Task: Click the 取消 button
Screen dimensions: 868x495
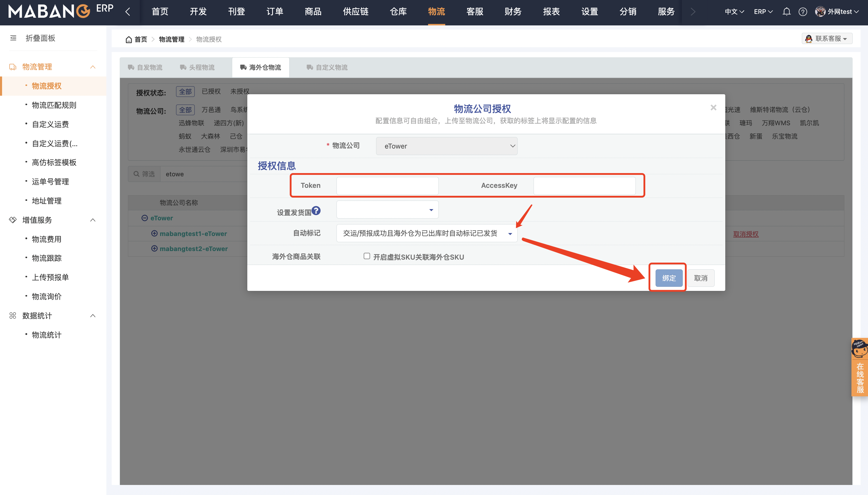Action: pyautogui.click(x=701, y=278)
